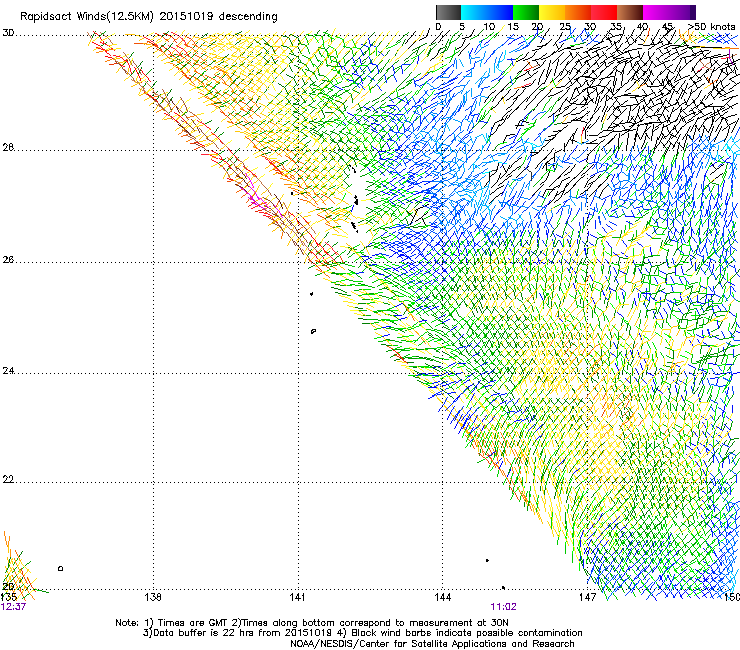Click the brown 35-40 knots legend swatch
The image size is (740, 650).
click(x=630, y=12)
